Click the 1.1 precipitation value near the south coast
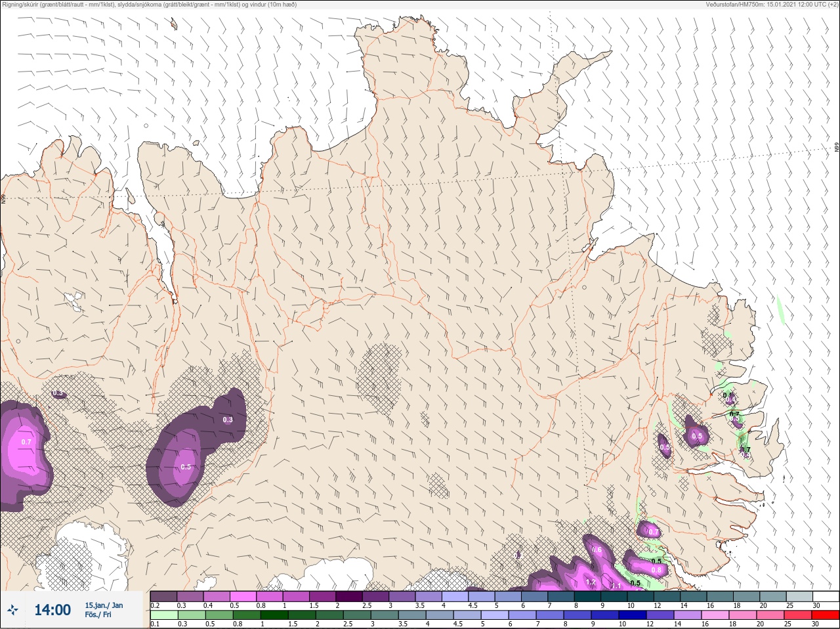Viewport: 840px width, 629px height. click(616, 586)
